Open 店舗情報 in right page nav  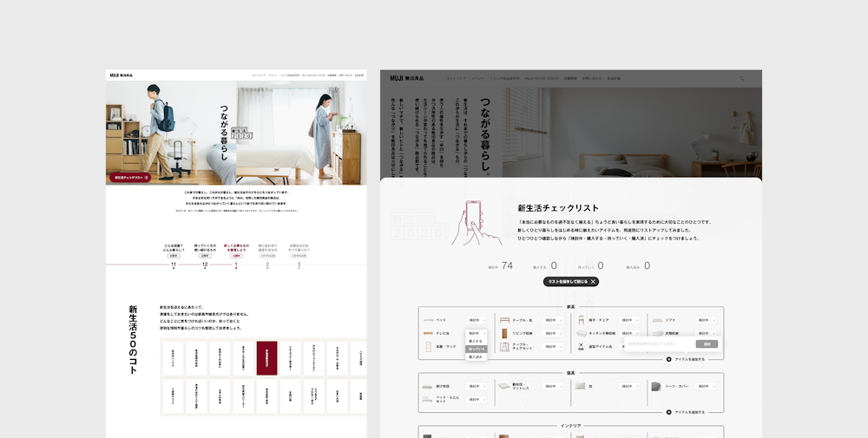pos(570,79)
